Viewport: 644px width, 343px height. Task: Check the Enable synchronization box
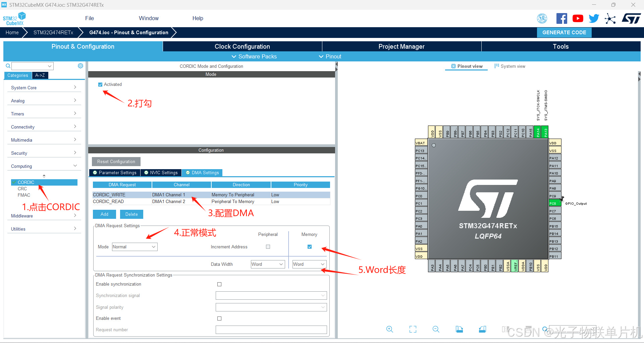219,284
